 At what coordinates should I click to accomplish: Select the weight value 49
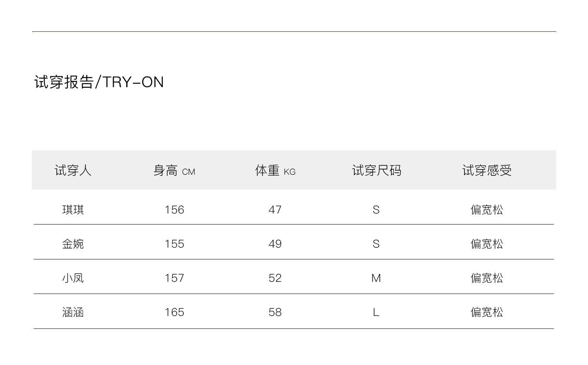tap(275, 244)
